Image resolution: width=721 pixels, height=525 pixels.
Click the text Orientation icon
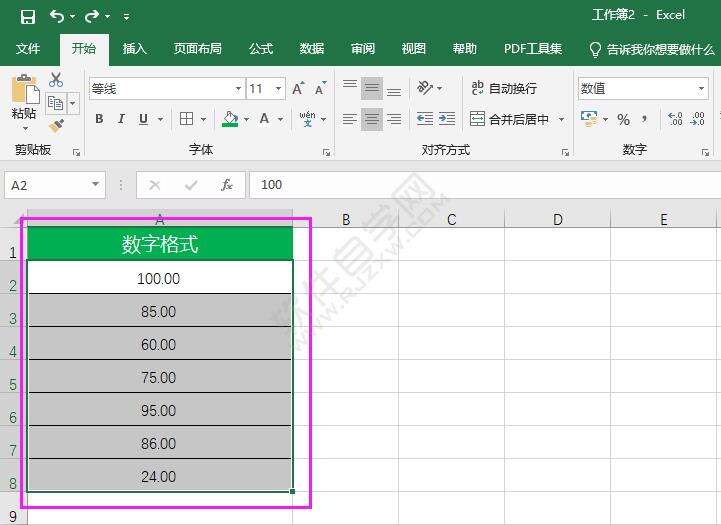[425, 87]
